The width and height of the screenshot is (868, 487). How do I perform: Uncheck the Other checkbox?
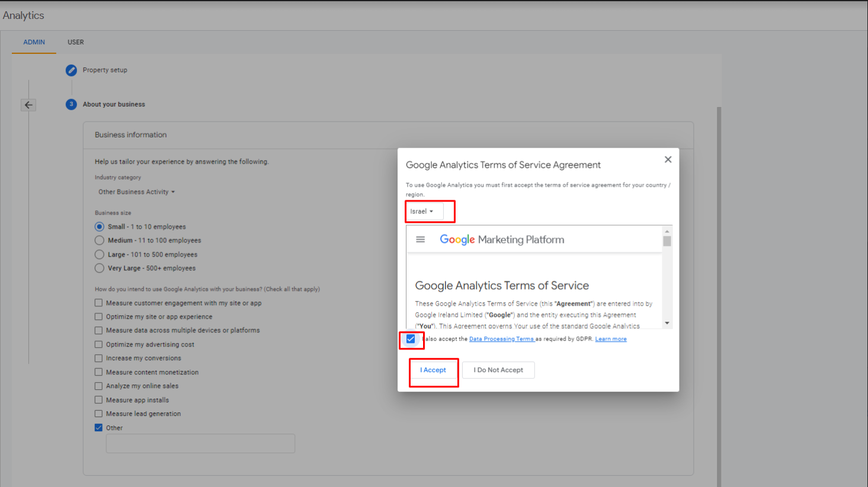click(x=98, y=427)
